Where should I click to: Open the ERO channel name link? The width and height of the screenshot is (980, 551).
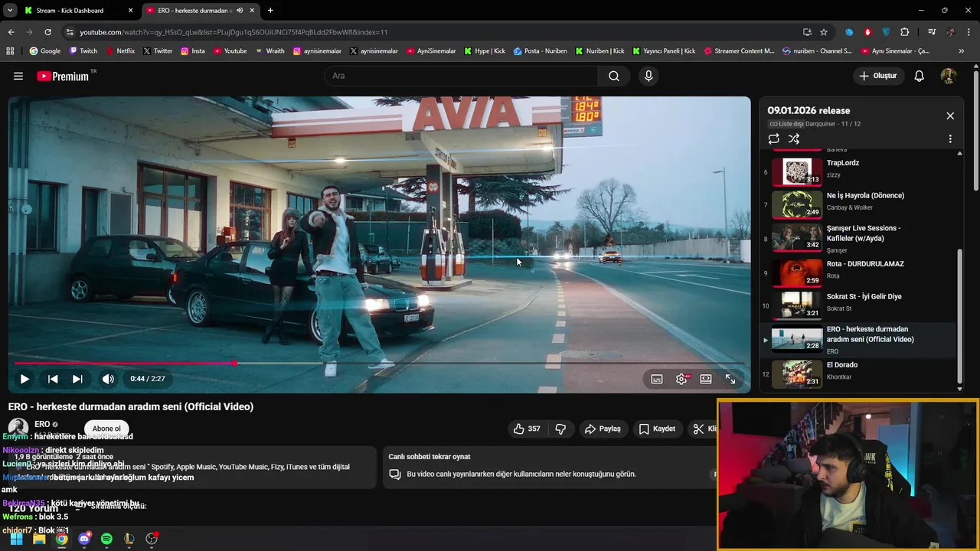42,424
